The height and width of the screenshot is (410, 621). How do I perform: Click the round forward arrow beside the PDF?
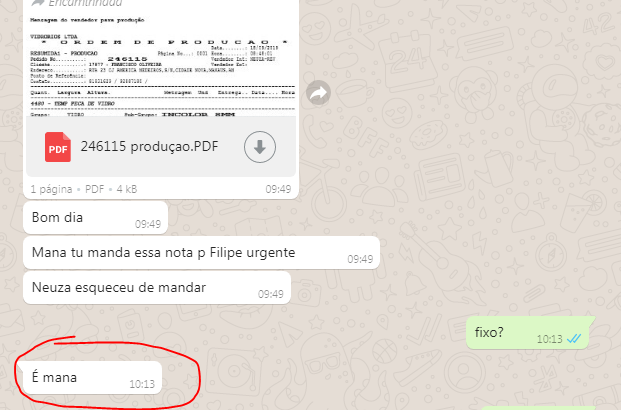point(318,93)
